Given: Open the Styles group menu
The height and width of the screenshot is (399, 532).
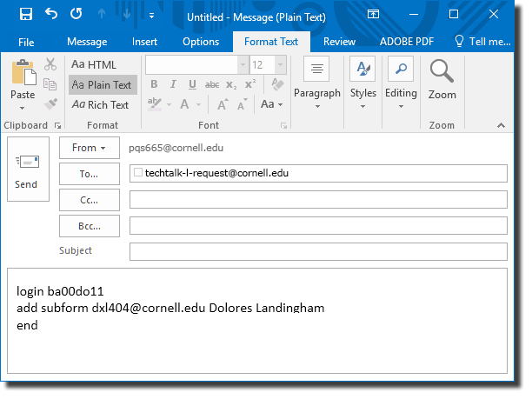Looking at the screenshot, I should [363, 83].
